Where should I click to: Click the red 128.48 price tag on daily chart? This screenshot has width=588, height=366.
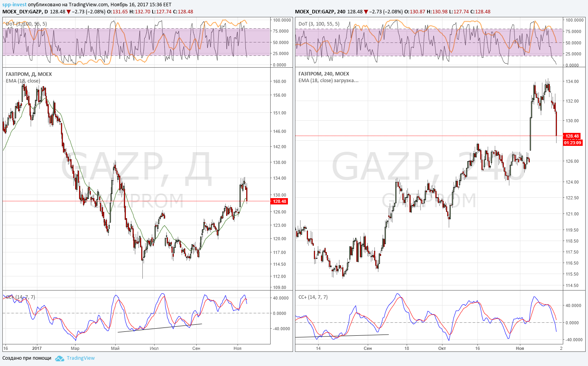[280, 201]
